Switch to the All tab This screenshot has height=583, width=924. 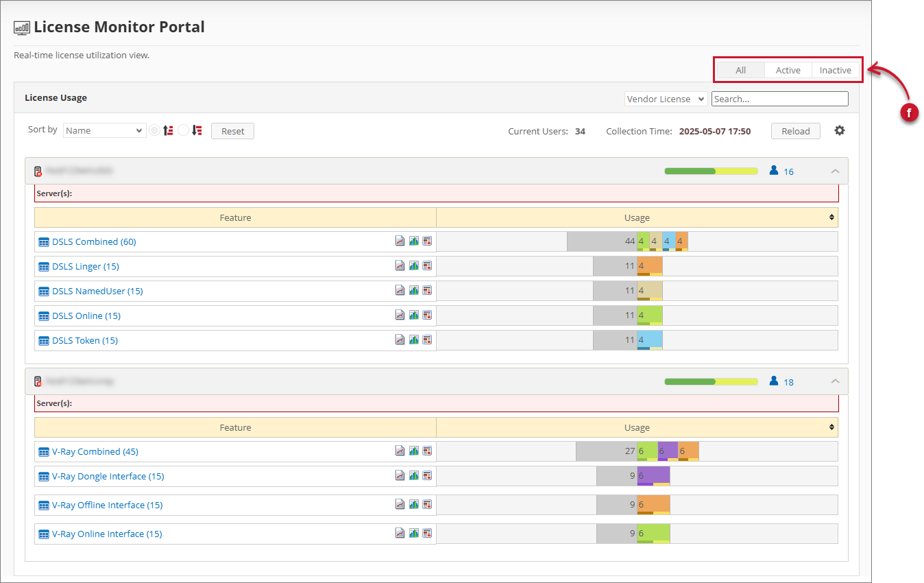point(741,70)
